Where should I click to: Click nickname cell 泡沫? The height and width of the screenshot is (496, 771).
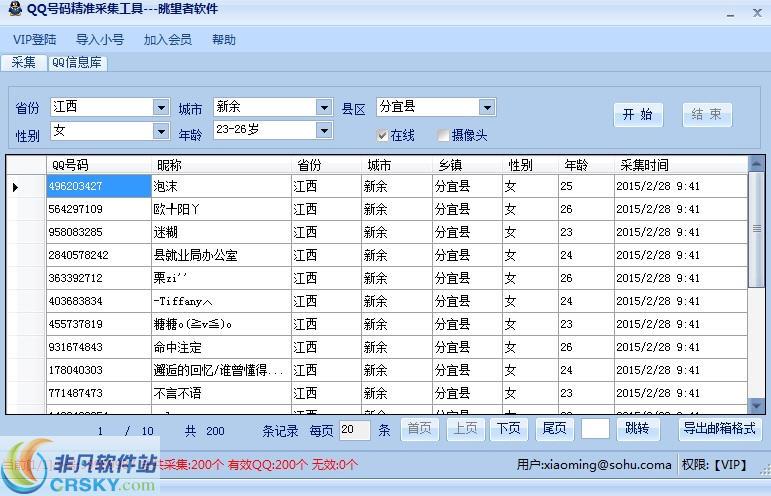[221, 186]
